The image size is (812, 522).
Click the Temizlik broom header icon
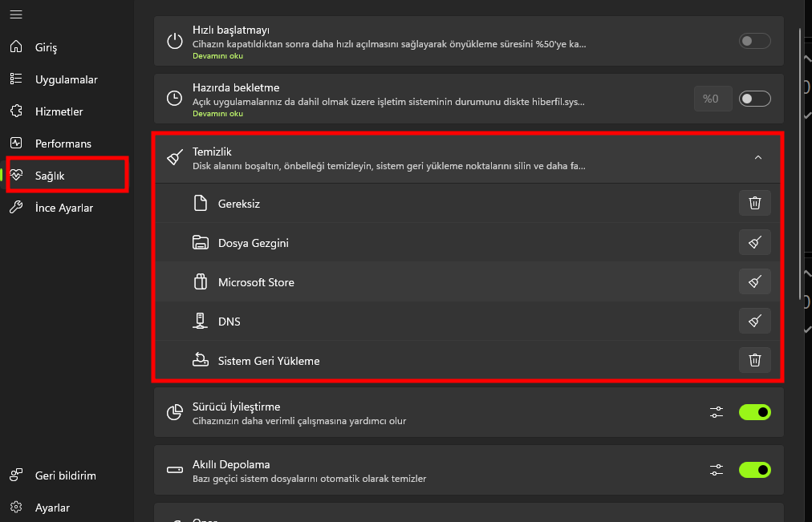click(x=175, y=157)
